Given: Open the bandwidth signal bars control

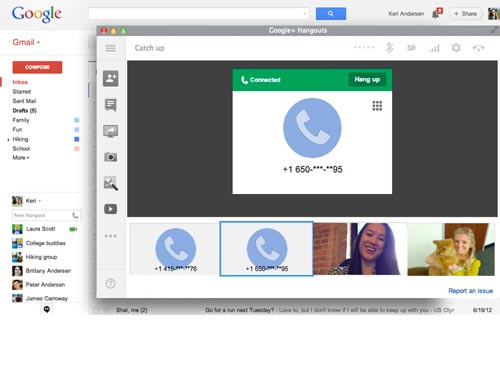Looking at the screenshot, I should 434,49.
